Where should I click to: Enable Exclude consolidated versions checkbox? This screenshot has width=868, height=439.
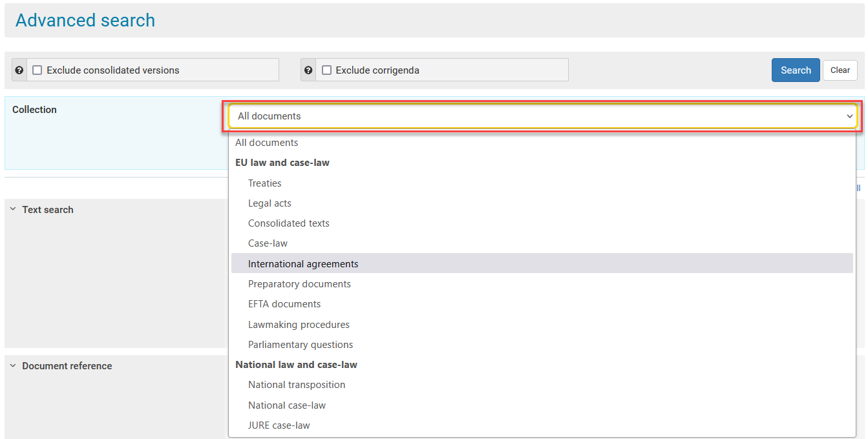click(37, 70)
